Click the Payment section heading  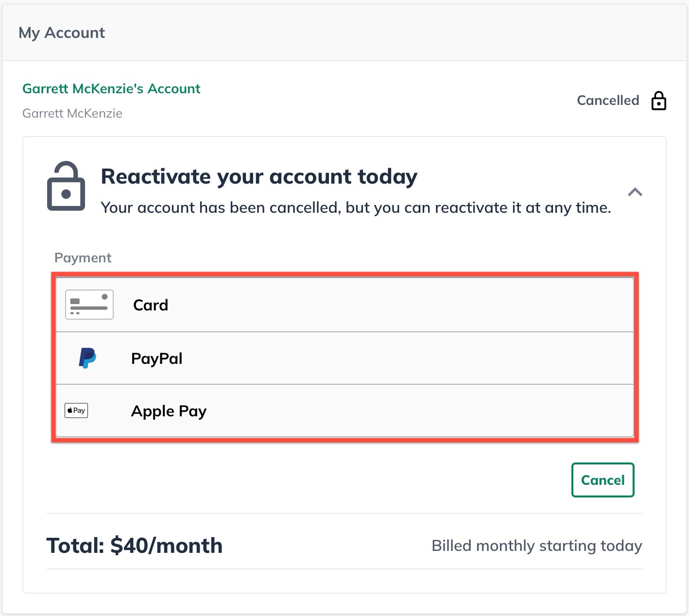tap(83, 257)
